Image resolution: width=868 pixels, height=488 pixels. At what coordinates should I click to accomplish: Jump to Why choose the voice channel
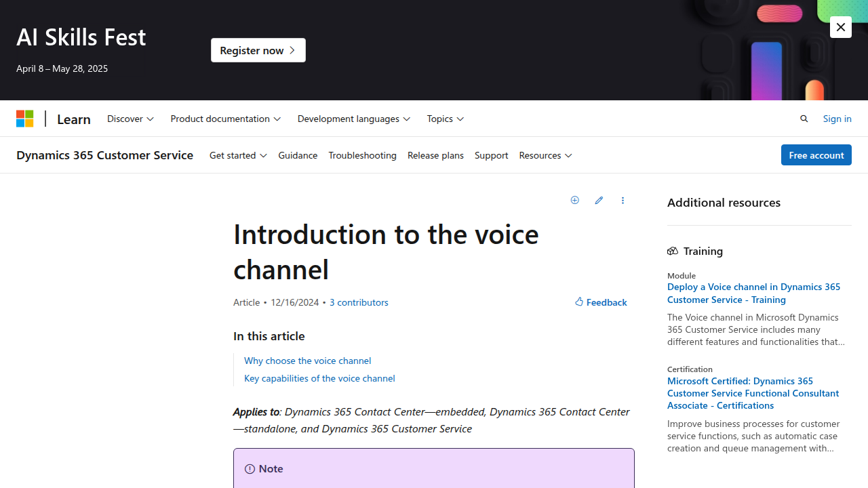pos(307,361)
